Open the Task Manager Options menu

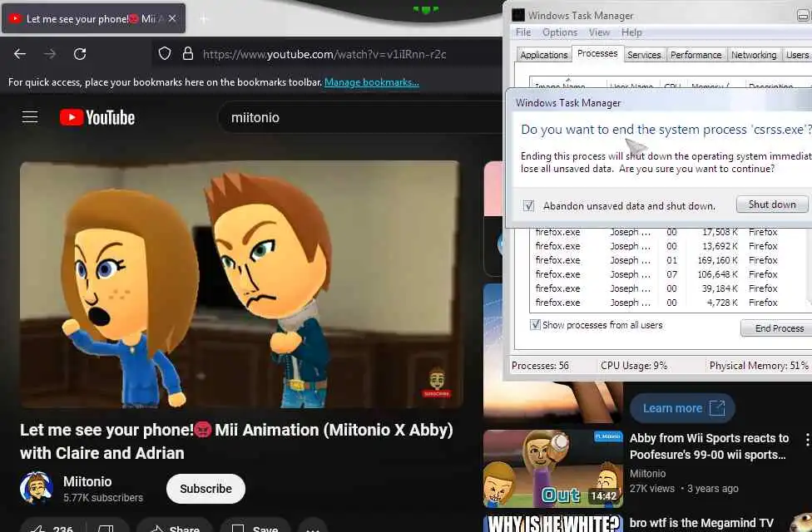point(560,32)
